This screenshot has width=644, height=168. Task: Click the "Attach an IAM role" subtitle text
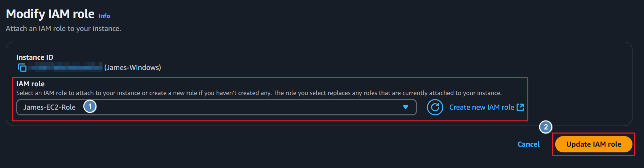click(x=63, y=29)
